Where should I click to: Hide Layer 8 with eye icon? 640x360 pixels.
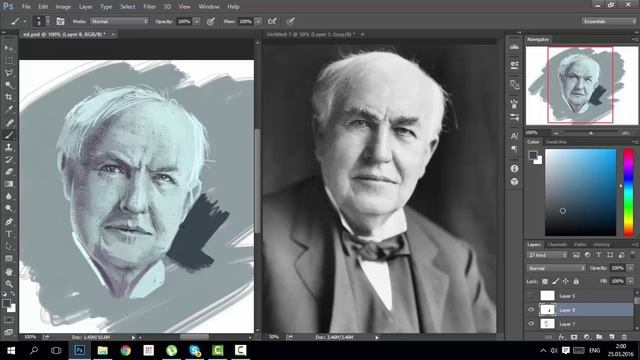click(531, 310)
